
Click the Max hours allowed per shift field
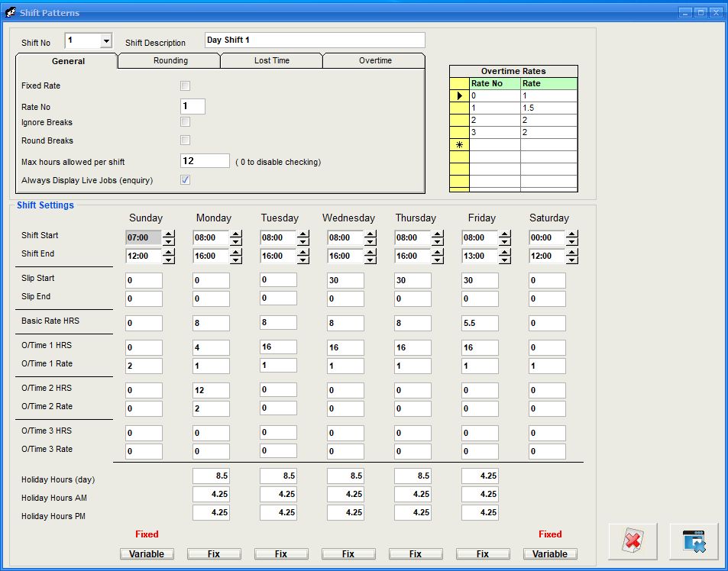(x=204, y=161)
